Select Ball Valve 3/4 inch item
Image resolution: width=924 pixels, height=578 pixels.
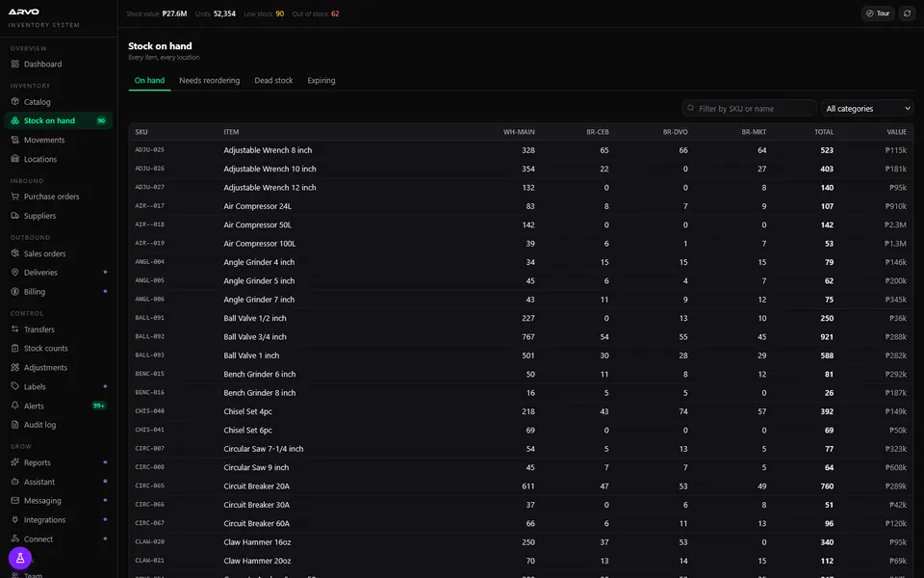(x=254, y=337)
